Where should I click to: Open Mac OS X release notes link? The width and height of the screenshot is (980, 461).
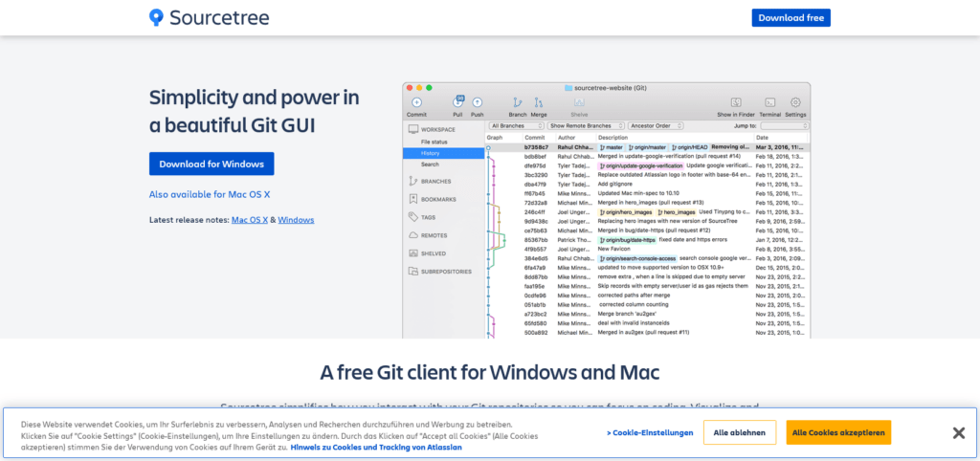[250, 220]
